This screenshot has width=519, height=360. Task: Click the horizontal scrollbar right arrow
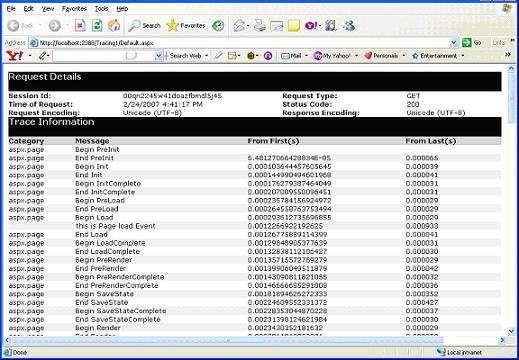502,340
